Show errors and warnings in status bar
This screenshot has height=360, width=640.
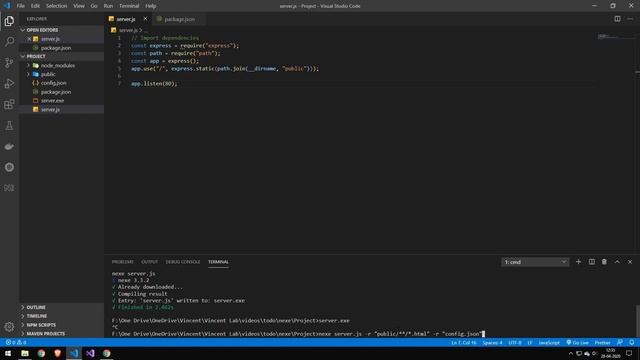(16, 342)
